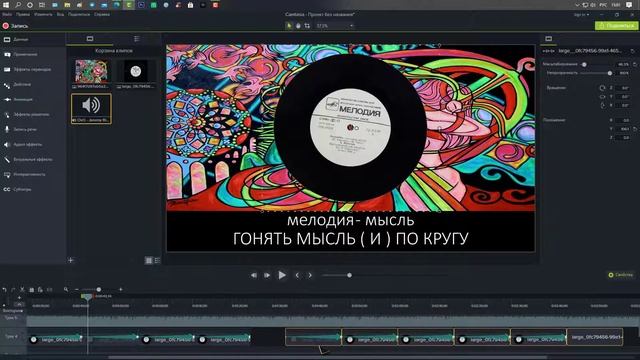Click the timeline zoom magnifier icon

(66, 289)
